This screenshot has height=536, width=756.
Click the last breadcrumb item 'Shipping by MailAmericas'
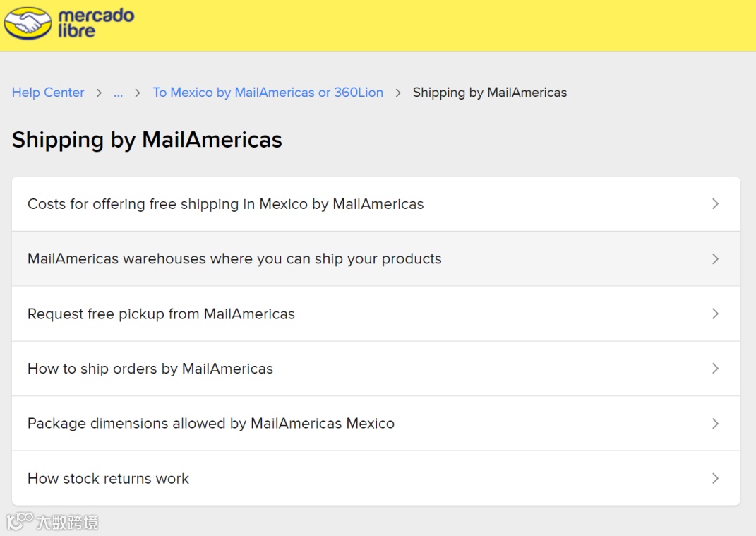pyautogui.click(x=489, y=93)
